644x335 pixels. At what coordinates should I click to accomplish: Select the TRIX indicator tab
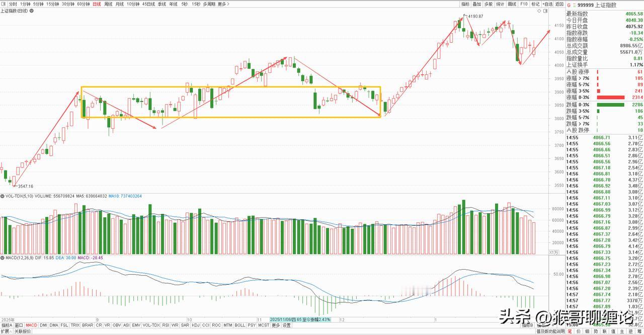pyautogui.click(x=74, y=325)
